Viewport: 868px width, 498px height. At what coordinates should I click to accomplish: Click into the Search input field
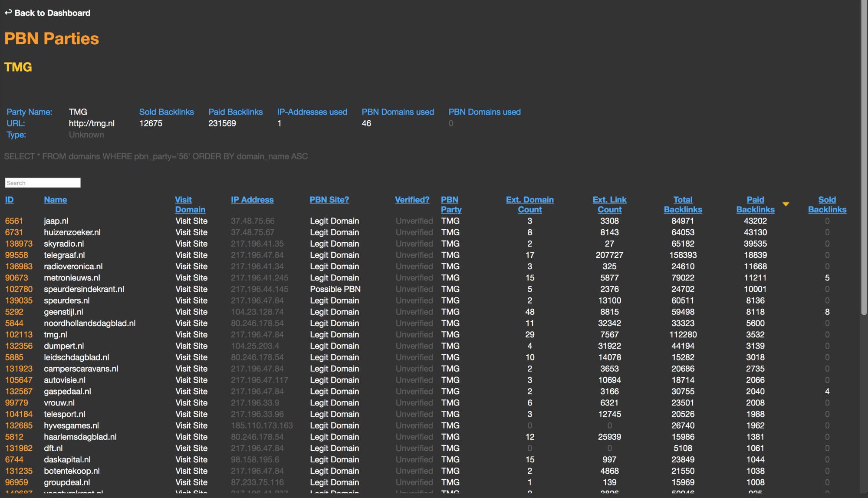(x=43, y=183)
